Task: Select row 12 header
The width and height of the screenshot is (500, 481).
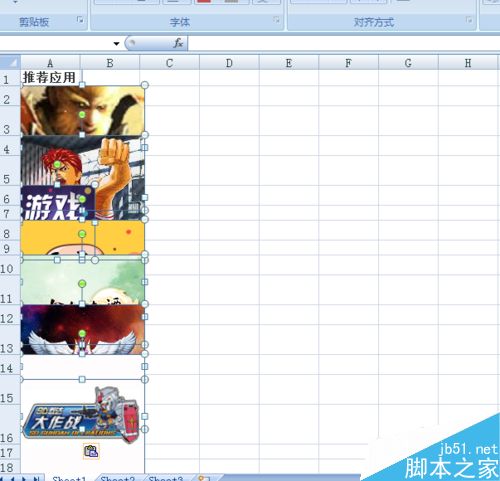Action: click(x=10, y=315)
